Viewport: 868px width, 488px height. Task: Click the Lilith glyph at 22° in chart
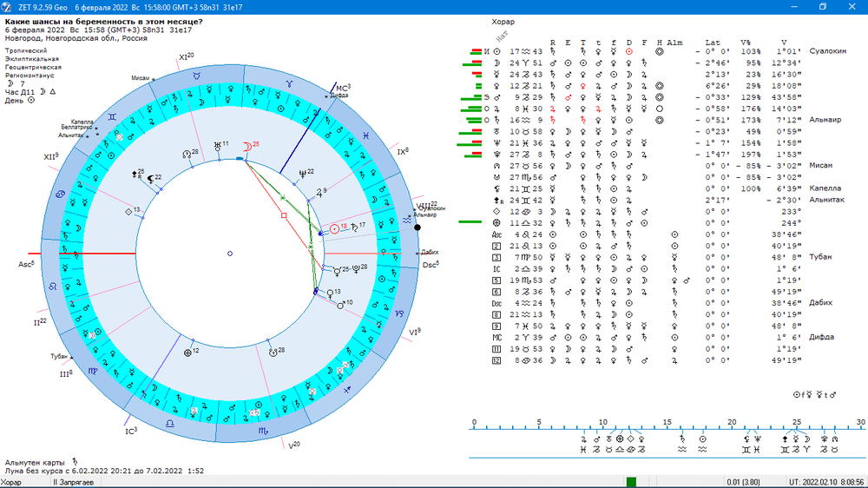click(x=150, y=178)
